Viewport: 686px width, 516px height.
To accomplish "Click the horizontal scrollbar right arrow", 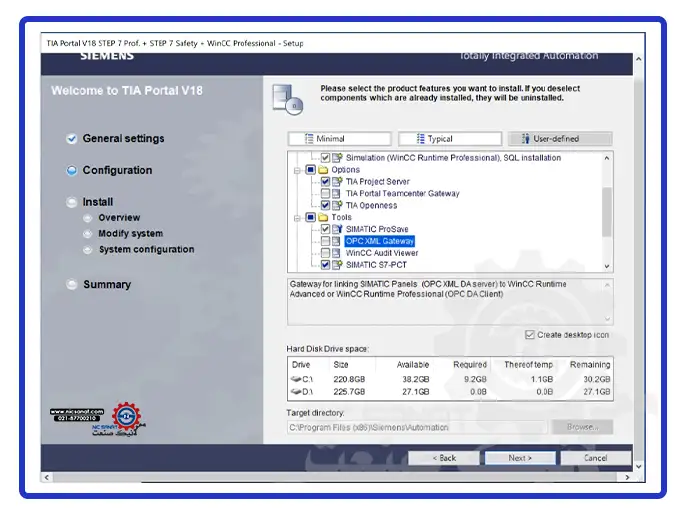I will point(627,477).
